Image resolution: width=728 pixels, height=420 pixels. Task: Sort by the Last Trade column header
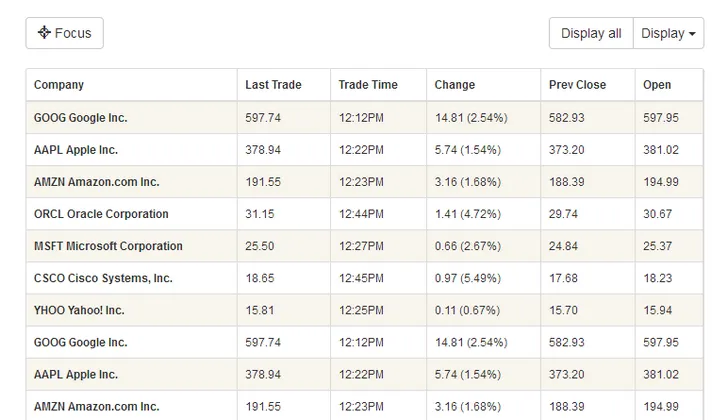[273, 85]
